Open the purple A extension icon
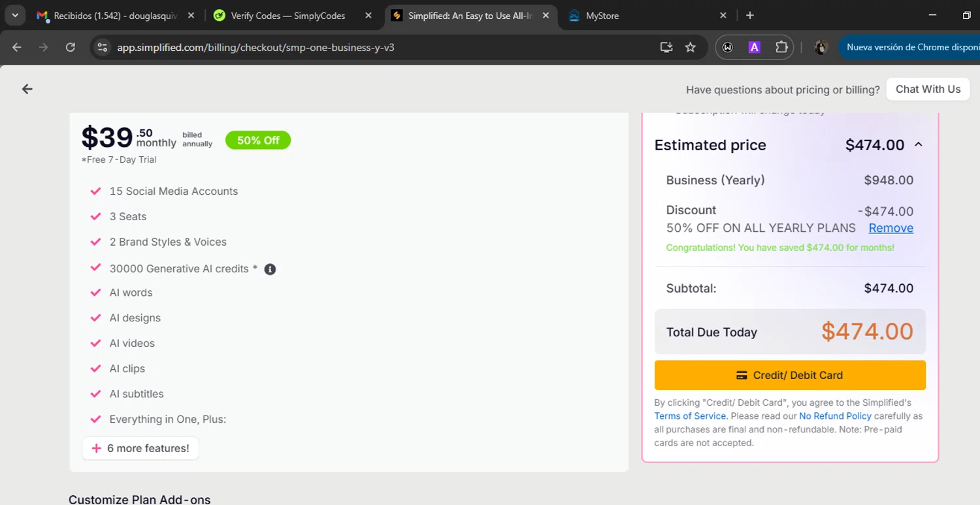Image resolution: width=980 pixels, height=505 pixels. coord(754,47)
